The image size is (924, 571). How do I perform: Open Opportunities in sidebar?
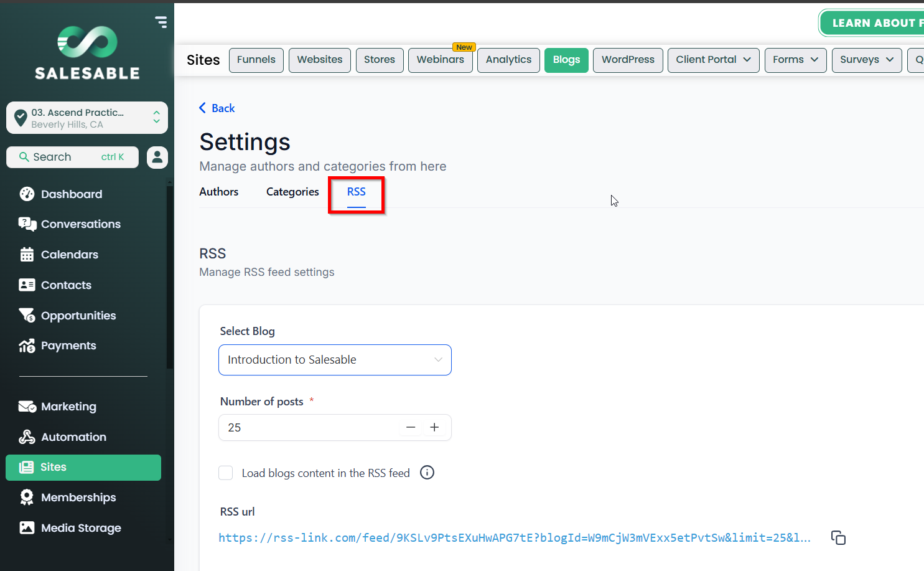[78, 316]
